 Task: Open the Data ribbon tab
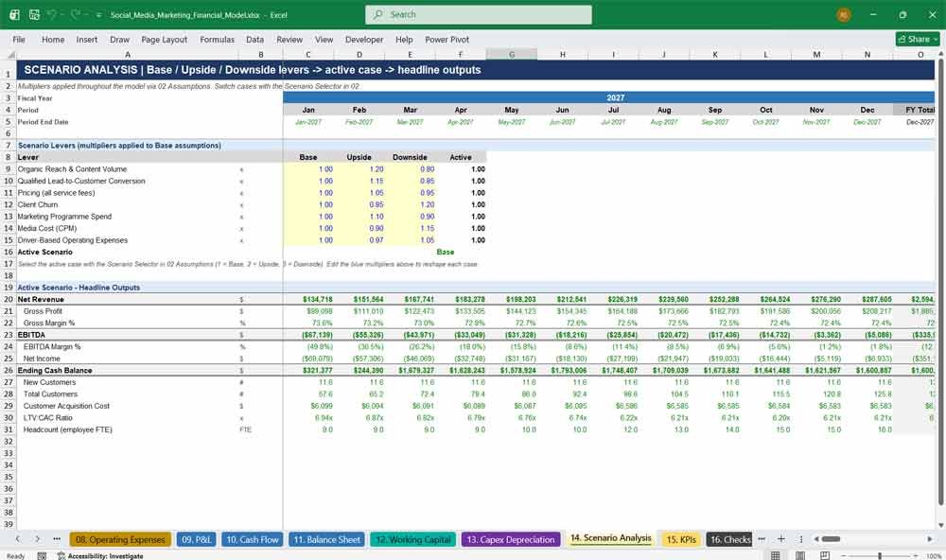(x=254, y=39)
